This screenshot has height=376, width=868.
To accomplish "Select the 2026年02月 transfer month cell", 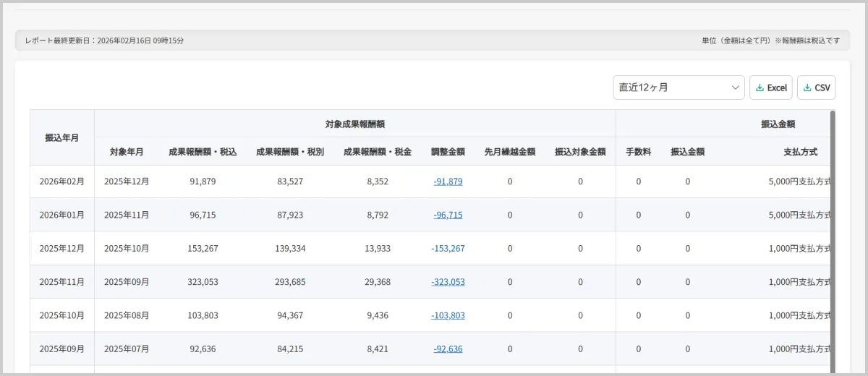I will [x=62, y=181].
